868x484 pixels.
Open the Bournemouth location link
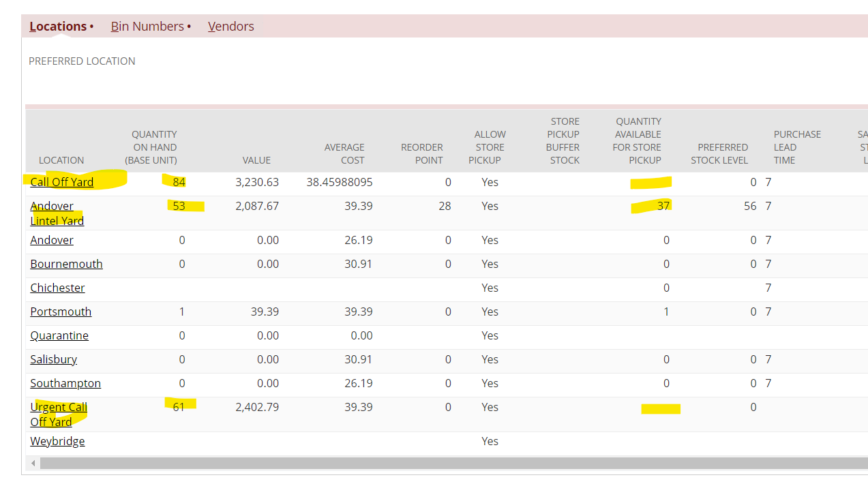click(66, 264)
